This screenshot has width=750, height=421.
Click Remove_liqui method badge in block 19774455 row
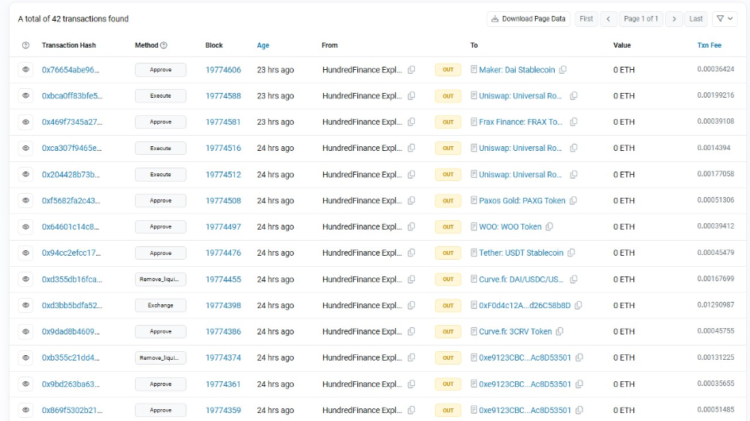coord(161,279)
